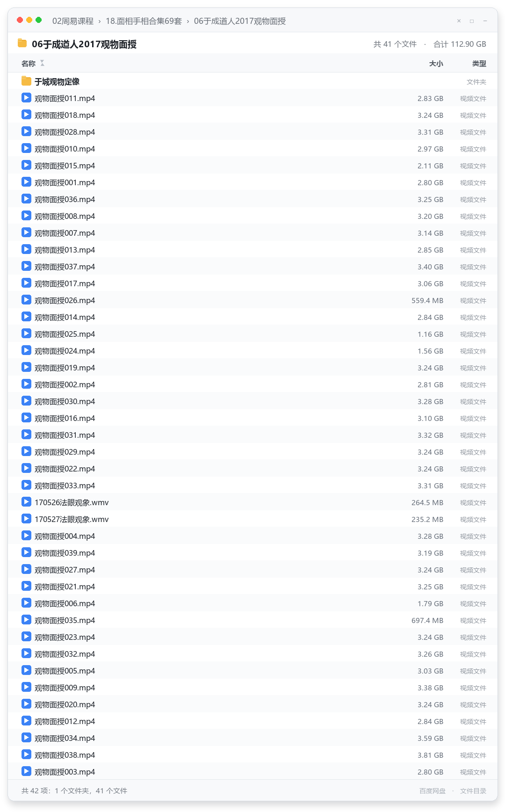The image size is (505, 812).
Task: Click the video icon of 观物面授030.mp4
Action: click(x=26, y=401)
